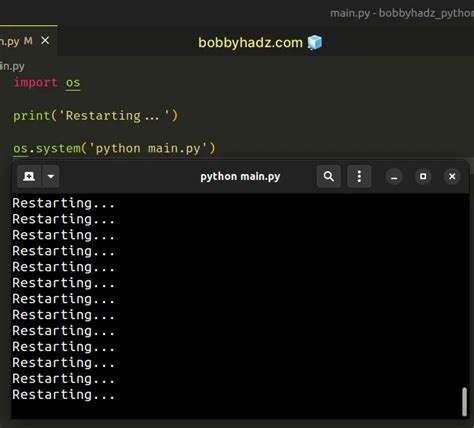
Task: Close the main.py editor tab
Action: 45,41
